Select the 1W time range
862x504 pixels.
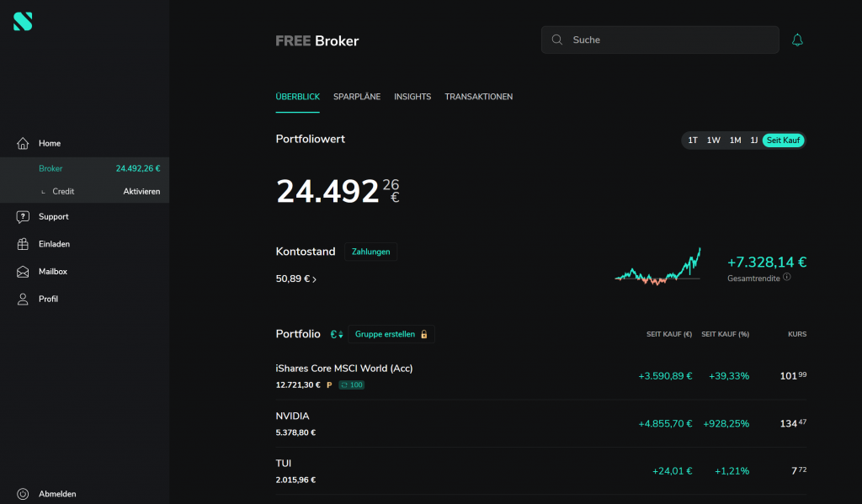pyautogui.click(x=714, y=141)
